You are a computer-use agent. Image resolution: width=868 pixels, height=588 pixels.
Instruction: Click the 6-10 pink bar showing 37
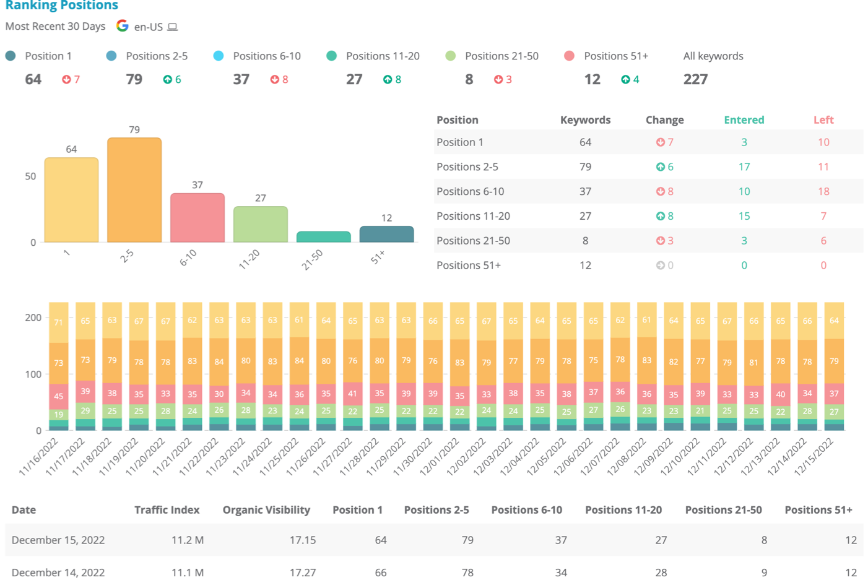coord(197,218)
